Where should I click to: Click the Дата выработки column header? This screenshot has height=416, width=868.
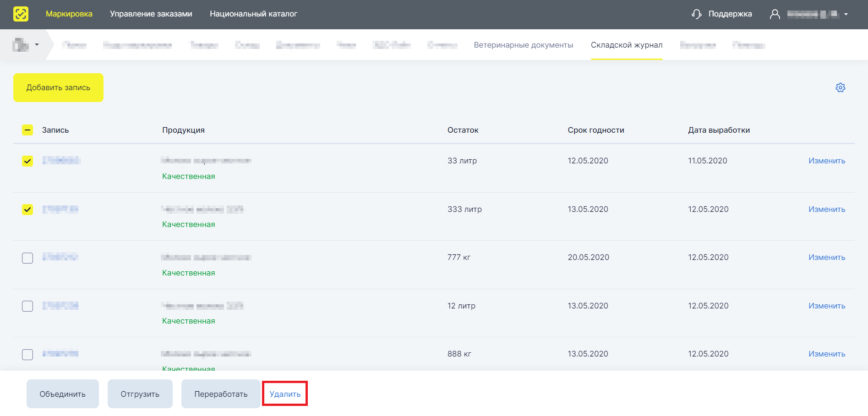tap(719, 130)
